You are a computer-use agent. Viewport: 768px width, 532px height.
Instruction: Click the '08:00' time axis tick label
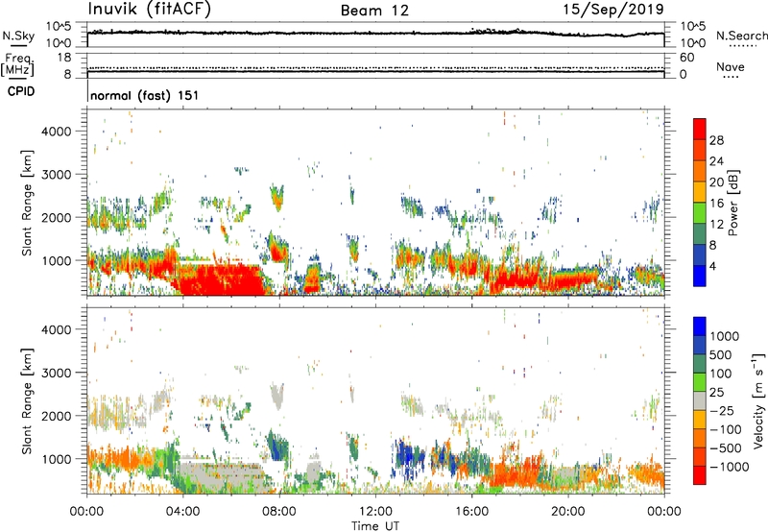coord(279,512)
